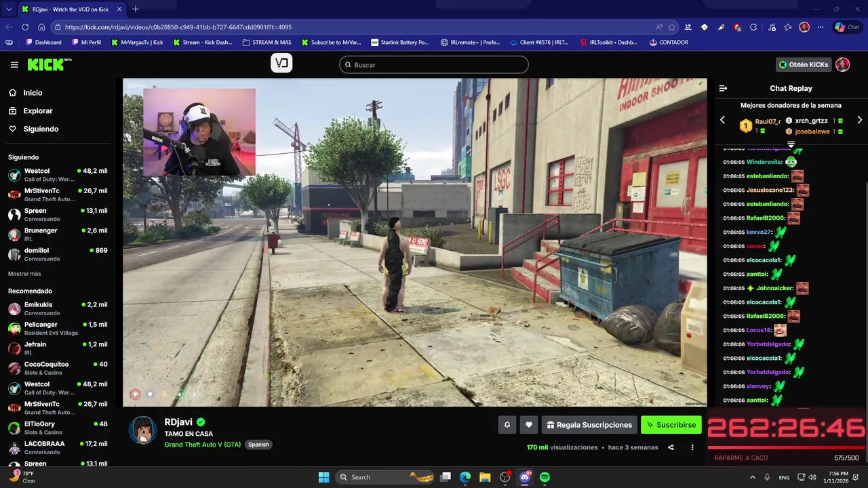Viewport: 868px width, 488px height.
Task: Click the KICK beta logo
Action: (50, 64)
